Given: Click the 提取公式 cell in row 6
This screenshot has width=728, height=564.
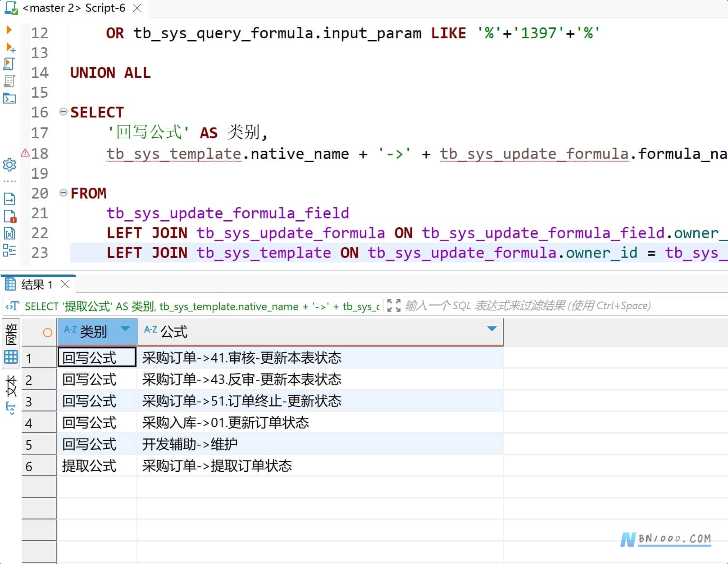Looking at the screenshot, I should (97, 466).
